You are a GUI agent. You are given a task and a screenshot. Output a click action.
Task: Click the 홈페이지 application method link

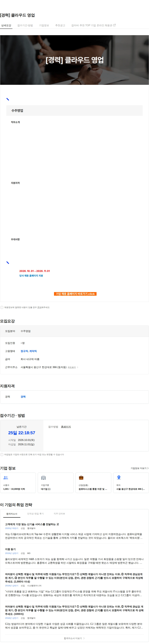coord(66,426)
